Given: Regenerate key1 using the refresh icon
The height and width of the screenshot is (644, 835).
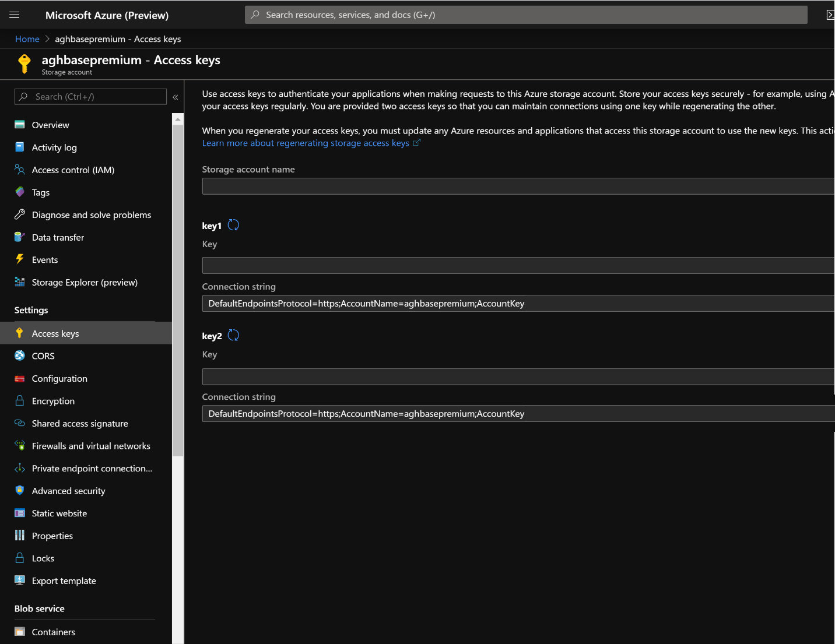Looking at the screenshot, I should (233, 224).
